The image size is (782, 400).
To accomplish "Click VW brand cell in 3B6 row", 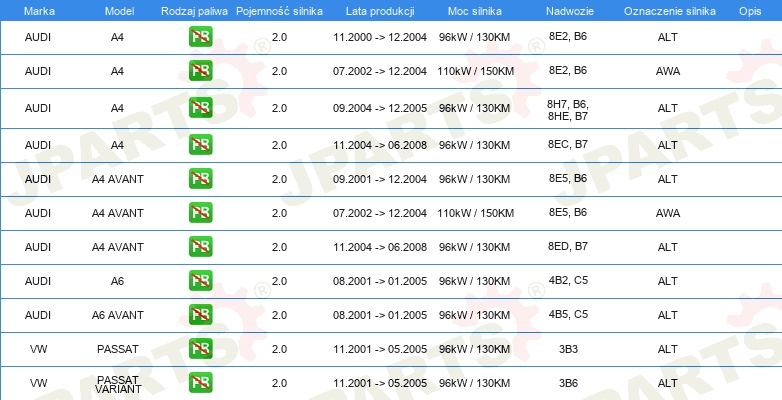I will click(x=38, y=383).
